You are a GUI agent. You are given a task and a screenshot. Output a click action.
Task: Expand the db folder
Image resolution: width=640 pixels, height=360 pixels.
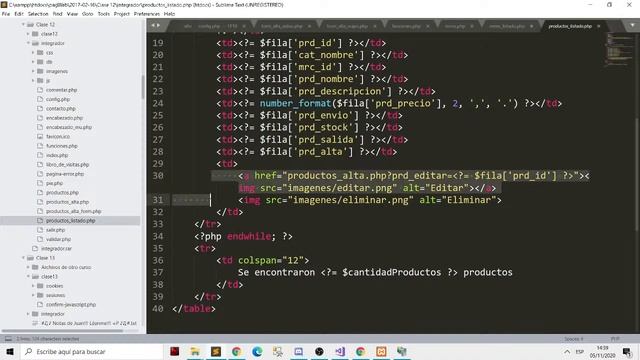[33, 62]
